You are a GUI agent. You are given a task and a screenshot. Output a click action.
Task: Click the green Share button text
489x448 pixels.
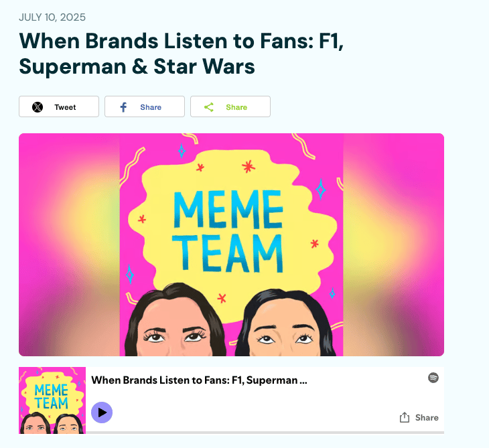click(236, 107)
